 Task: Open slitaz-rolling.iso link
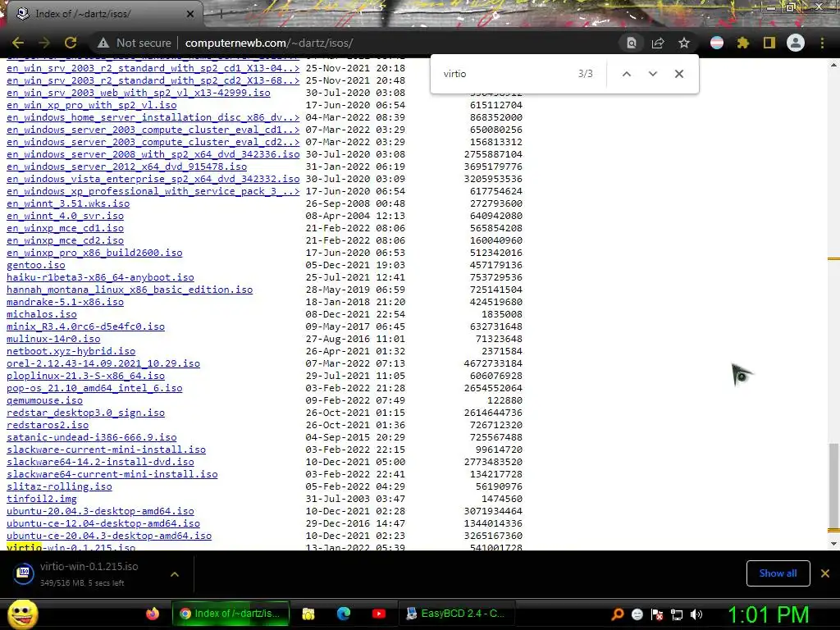[59, 487]
